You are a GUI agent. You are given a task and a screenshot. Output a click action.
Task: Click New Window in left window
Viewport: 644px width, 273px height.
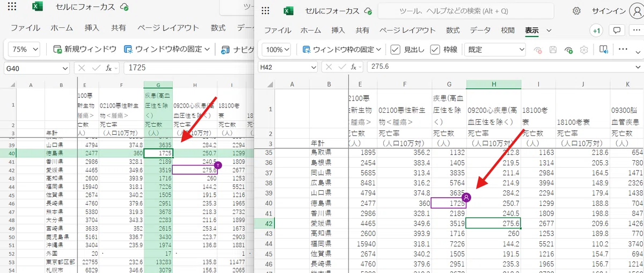click(85, 49)
